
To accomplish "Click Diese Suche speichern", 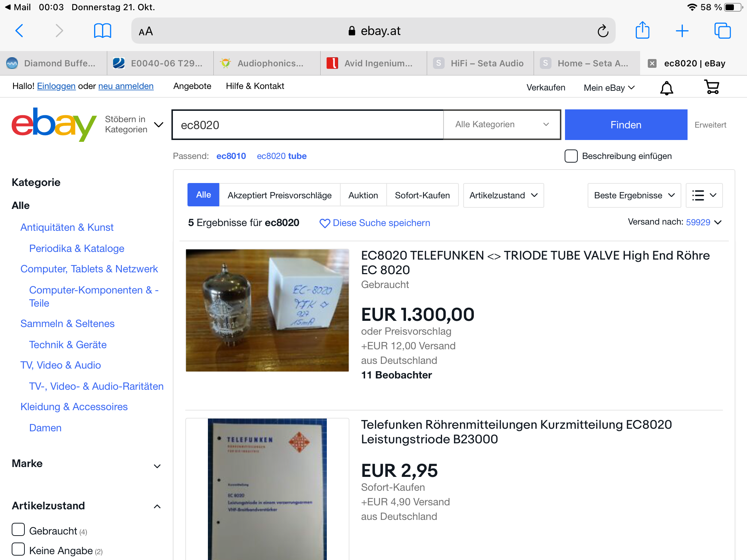I will point(381,223).
